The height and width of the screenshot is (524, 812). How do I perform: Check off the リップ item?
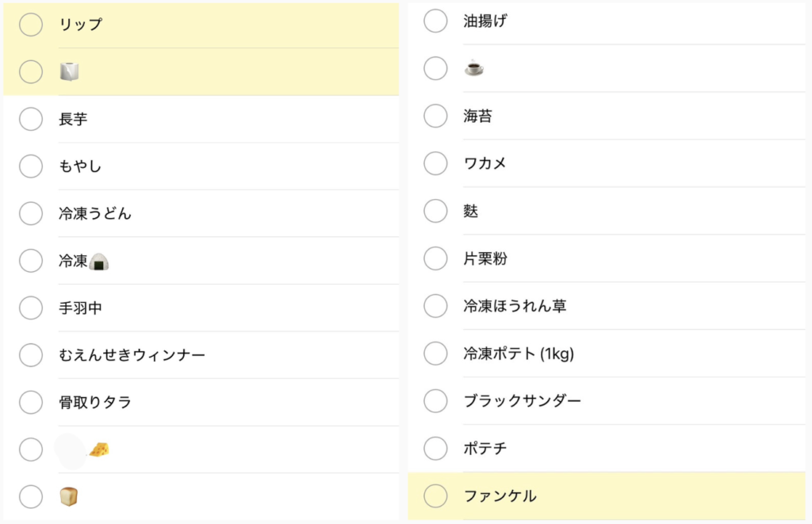tap(31, 25)
